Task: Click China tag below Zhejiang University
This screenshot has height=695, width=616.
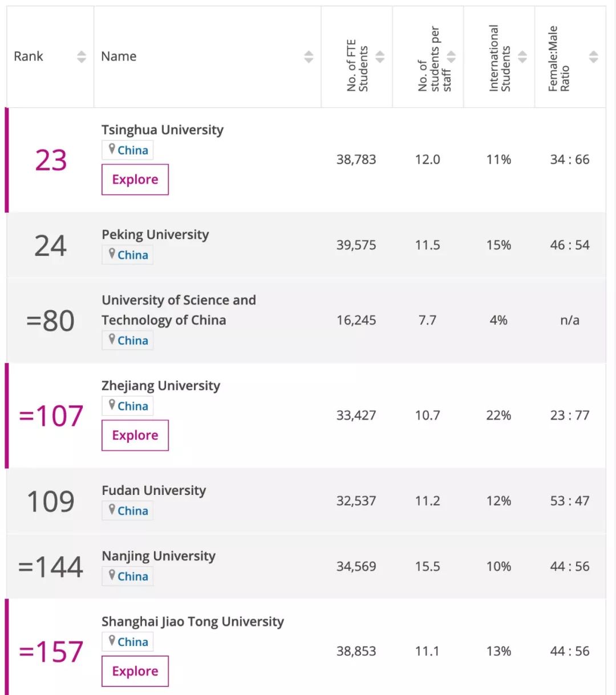Action: (x=133, y=406)
